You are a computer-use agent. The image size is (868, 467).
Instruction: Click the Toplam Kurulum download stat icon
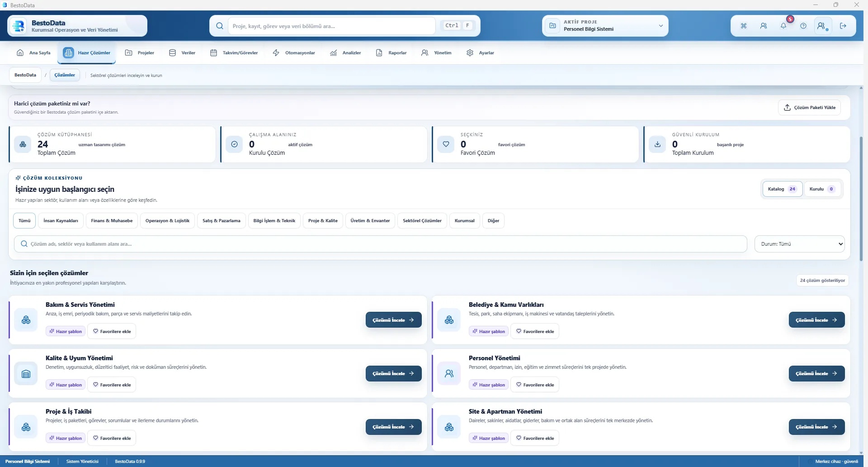pyautogui.click(x=657, y=144)
